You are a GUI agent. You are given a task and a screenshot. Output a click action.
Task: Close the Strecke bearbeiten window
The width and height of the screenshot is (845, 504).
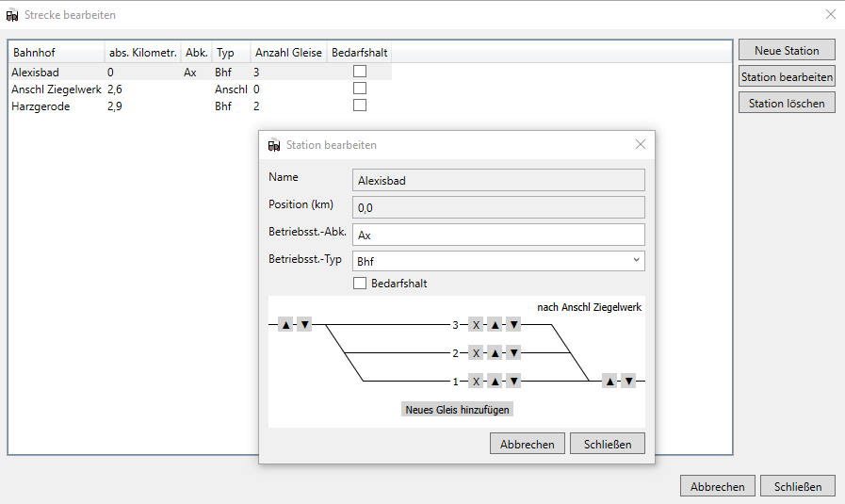click(831, 14)
